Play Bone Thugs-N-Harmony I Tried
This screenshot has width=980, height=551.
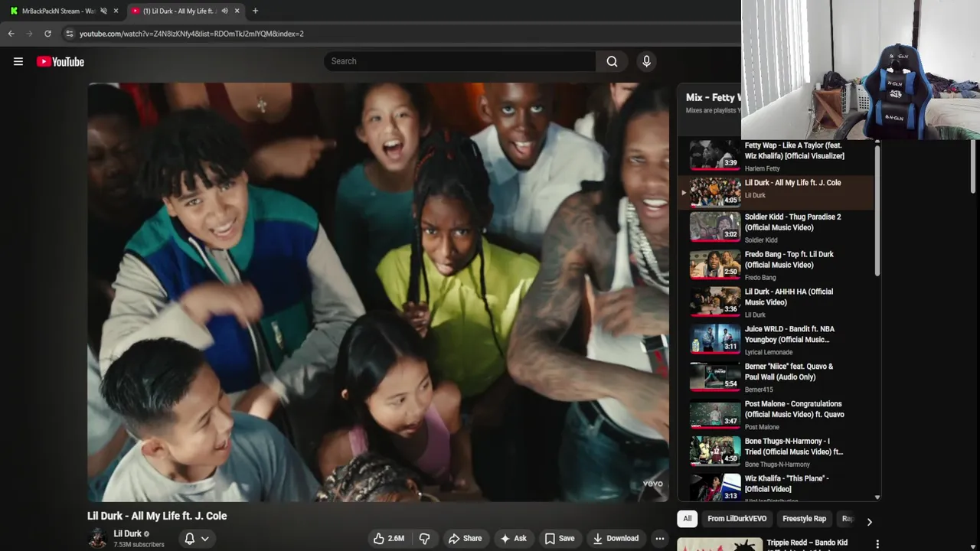tap(776, 452)
